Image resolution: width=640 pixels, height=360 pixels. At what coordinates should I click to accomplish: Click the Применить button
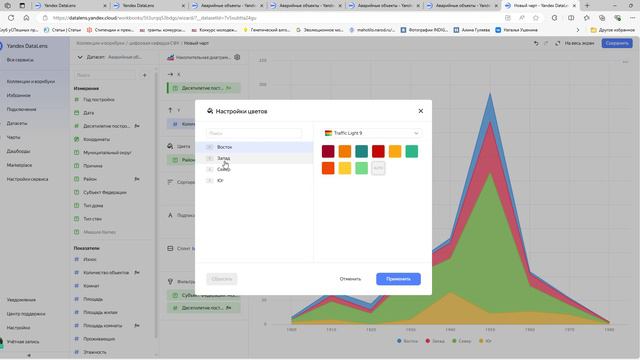[398, 279]
